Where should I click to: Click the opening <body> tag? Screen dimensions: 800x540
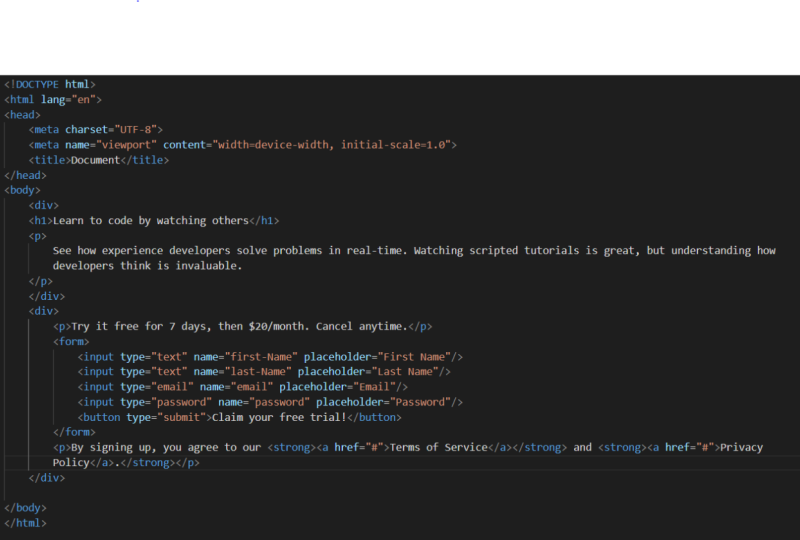click(x=22, y=190)
